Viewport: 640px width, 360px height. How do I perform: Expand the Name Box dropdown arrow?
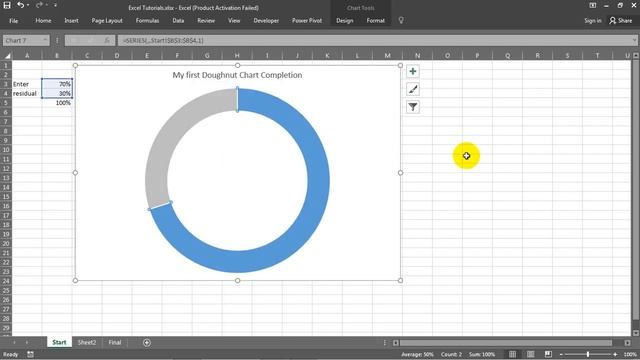point(45,40)
